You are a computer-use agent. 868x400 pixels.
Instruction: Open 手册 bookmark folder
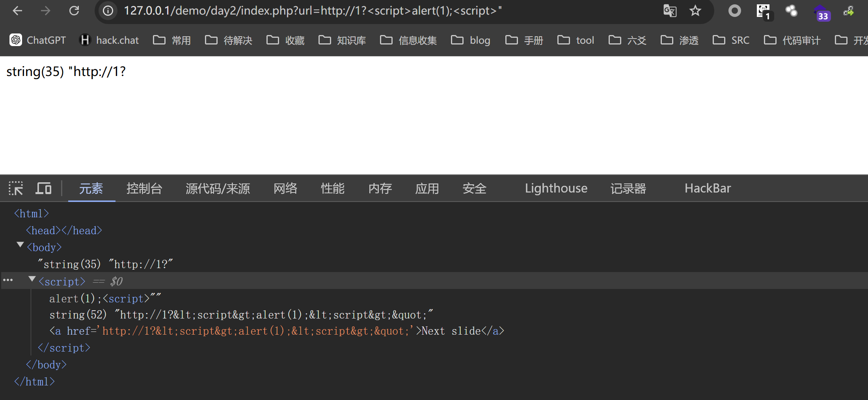[524, 40]
